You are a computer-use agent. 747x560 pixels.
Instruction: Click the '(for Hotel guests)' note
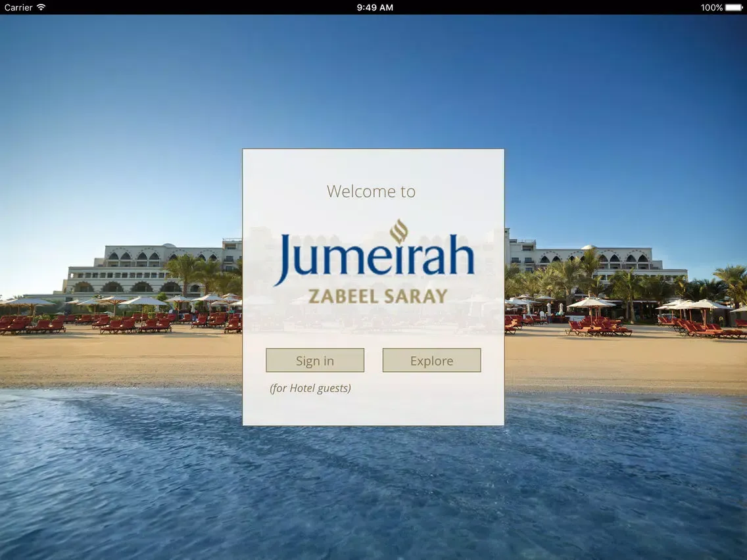coord(310,388)
